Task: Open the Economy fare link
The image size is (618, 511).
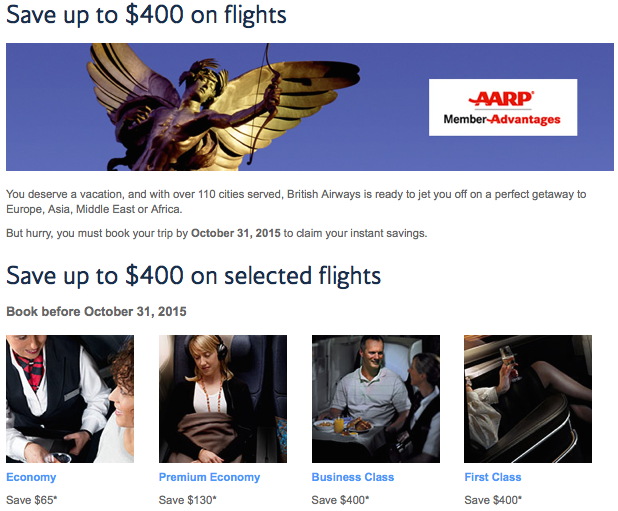Action: pos(31,477)
